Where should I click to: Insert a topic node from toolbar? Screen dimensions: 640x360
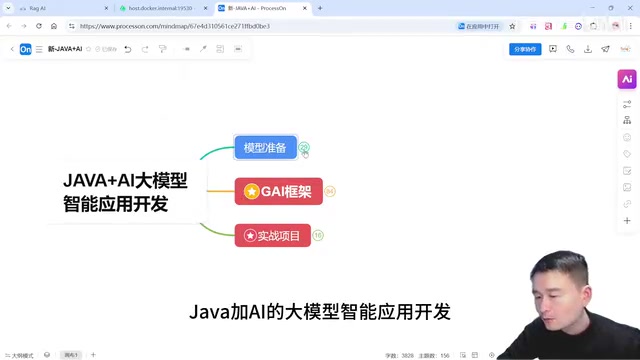point(187,49)
